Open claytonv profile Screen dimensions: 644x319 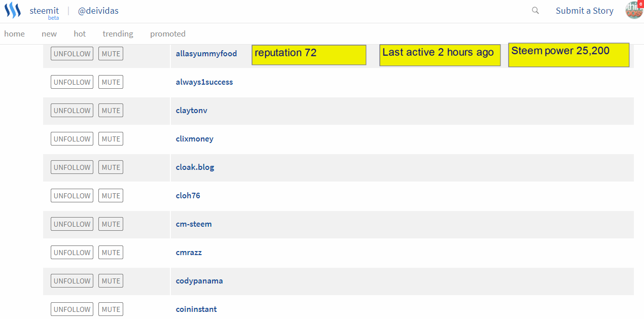click(x=192, y=110)
